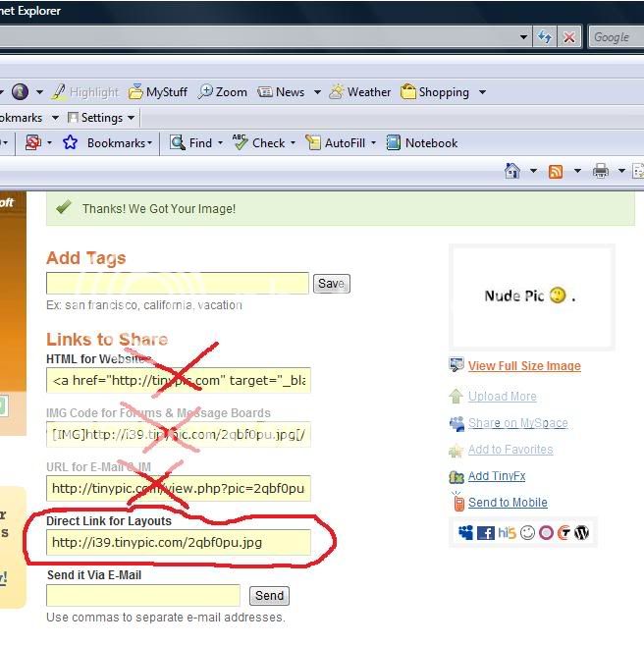Click the orange RSS feeds icon
Screen dimensions: 644x646
click(x=556, y=171)
